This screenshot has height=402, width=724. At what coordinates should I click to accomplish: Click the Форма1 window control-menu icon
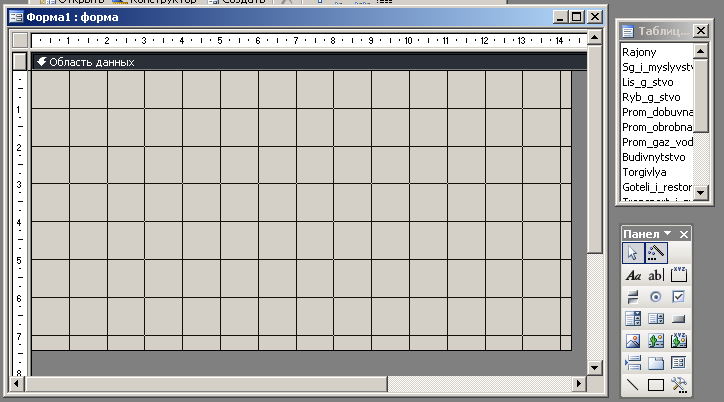click(16, 18)
